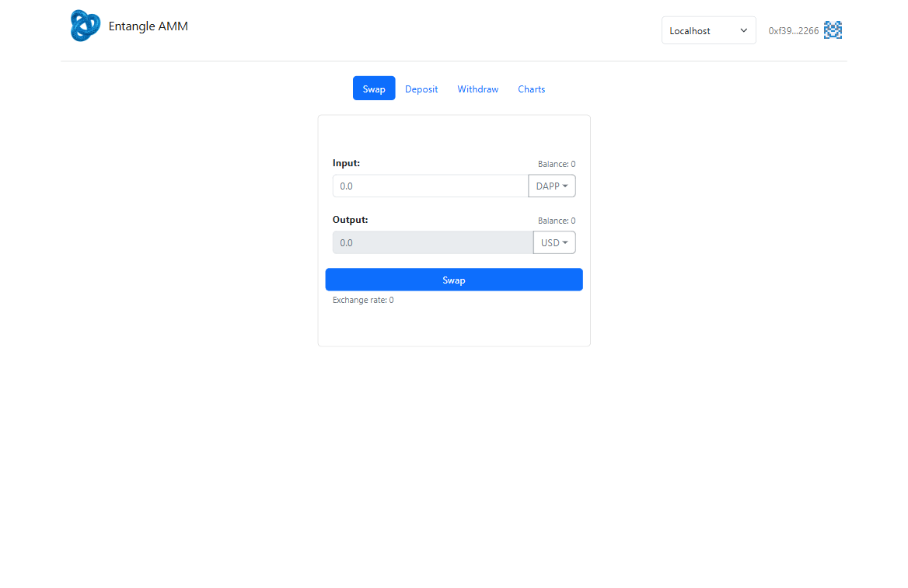Expand the DAPP input token dropdown

click(552, 186)
